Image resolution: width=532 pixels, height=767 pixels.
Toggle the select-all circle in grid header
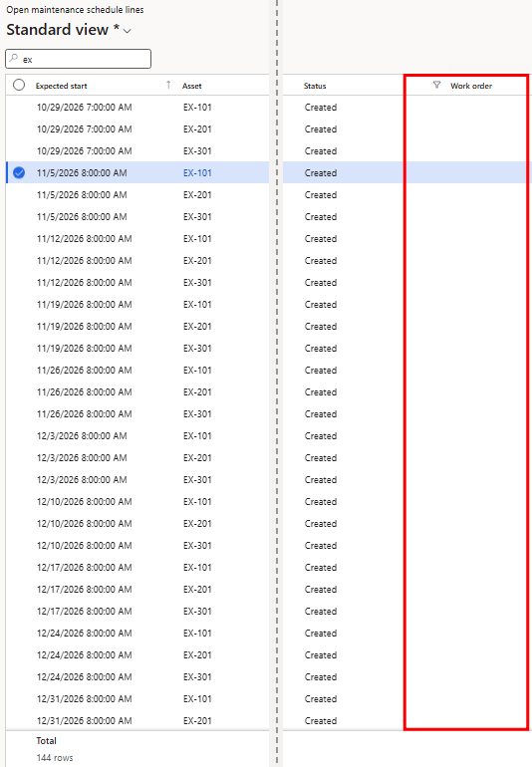19,85
